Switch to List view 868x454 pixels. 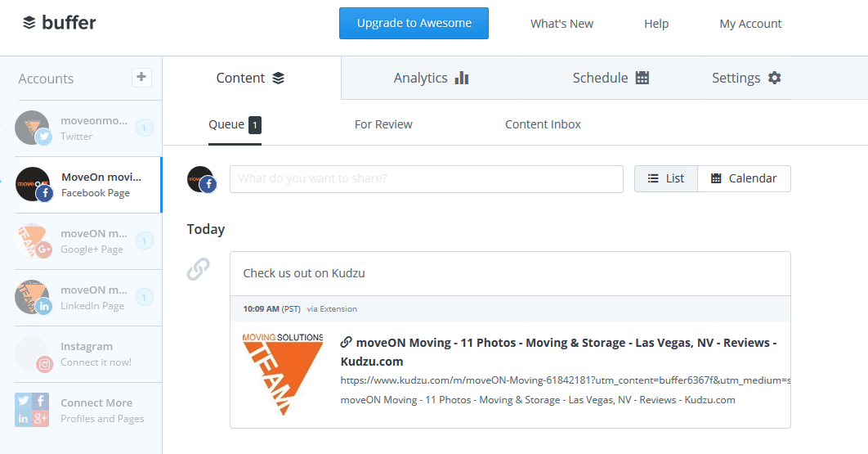pyautogui.click(x=666, y=178)
